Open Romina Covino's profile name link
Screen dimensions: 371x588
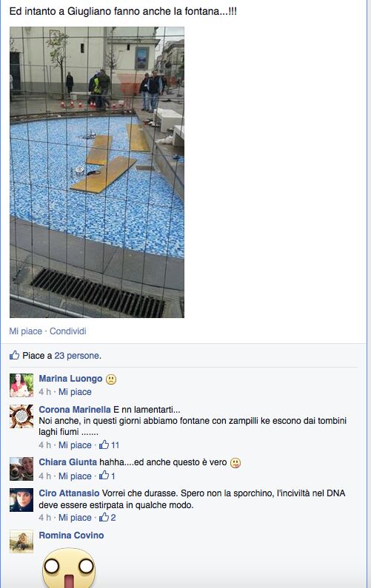coord(71,535)
